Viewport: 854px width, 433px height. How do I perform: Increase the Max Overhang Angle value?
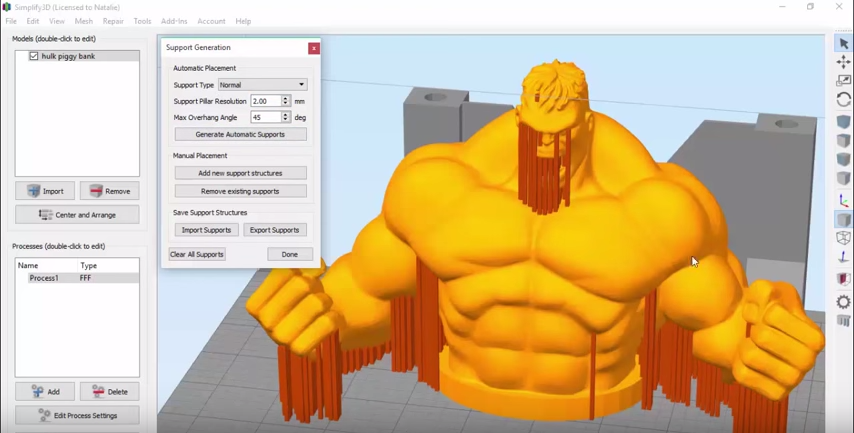click(285, 114)
